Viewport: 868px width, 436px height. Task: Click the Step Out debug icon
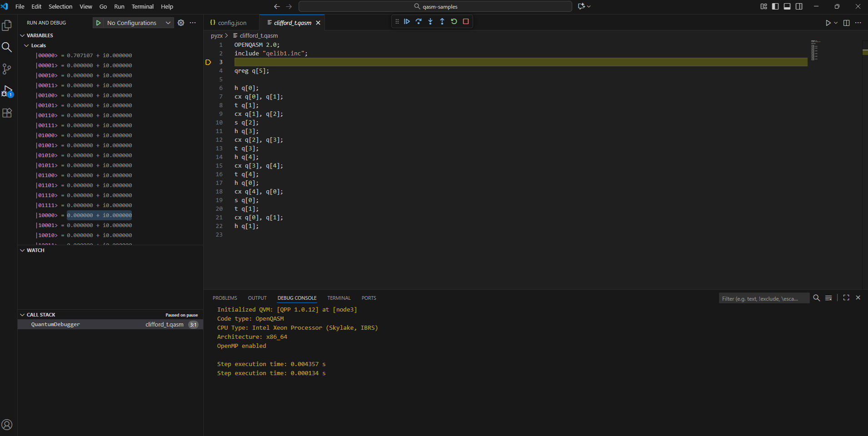(442, 21)
